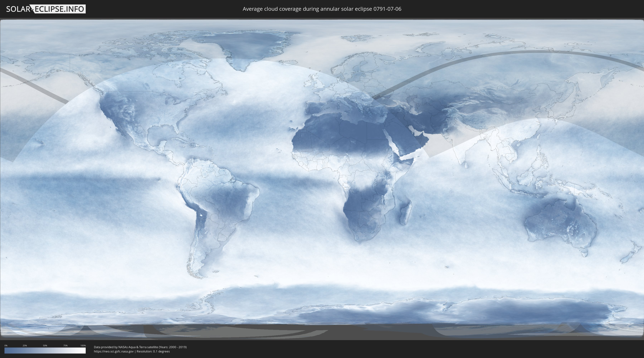Click the cloud coverage gradient legend bar
This screenshot has width=644, height=358.
(x=45, y=350)
